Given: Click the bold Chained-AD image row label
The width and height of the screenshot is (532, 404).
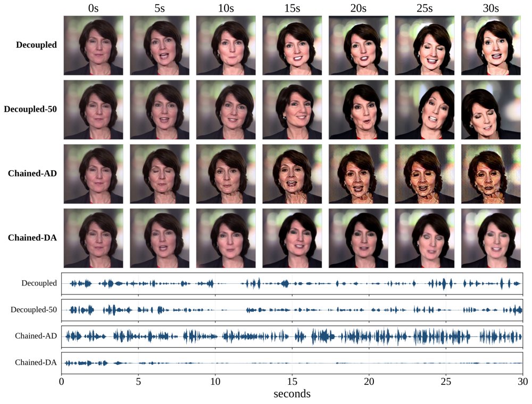Looking at the screenshot, I should pyautogui.click(x=32, y=173).
